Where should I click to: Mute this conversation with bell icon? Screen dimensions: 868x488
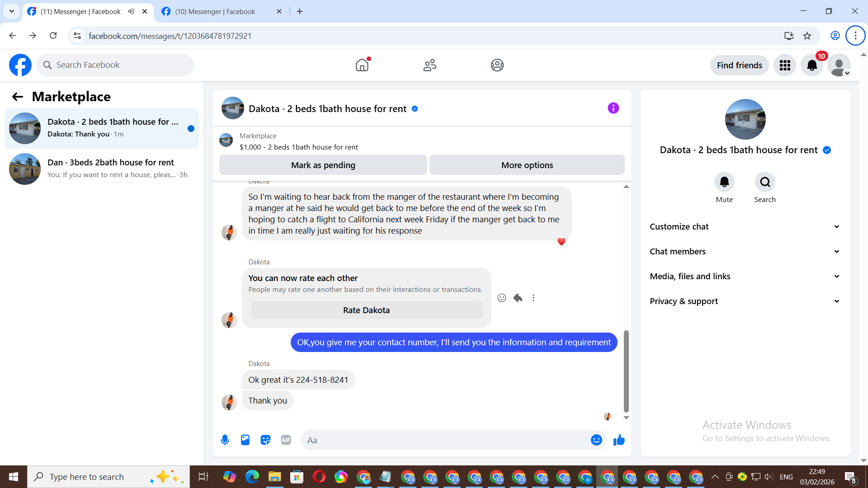[724, 182]
